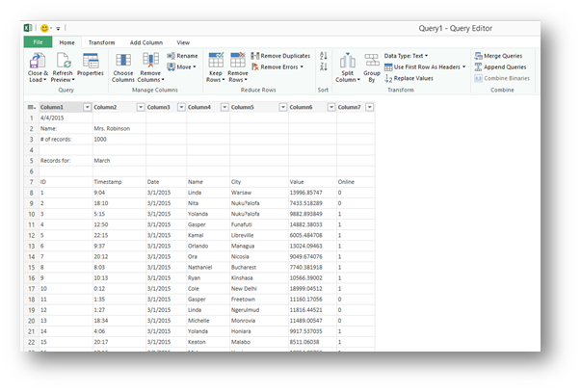Open the Column1 filter dropdown
Viewport: 581px width, 392px height.
point(87,107)
